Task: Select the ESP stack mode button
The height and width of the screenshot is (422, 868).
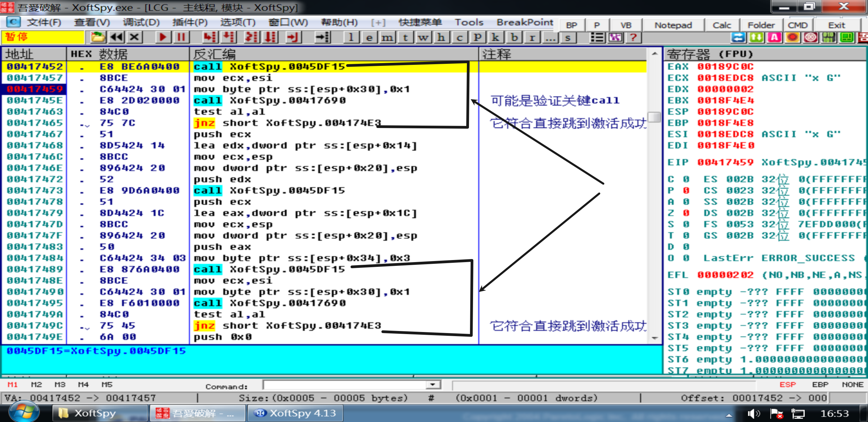Action: point(787,385)
